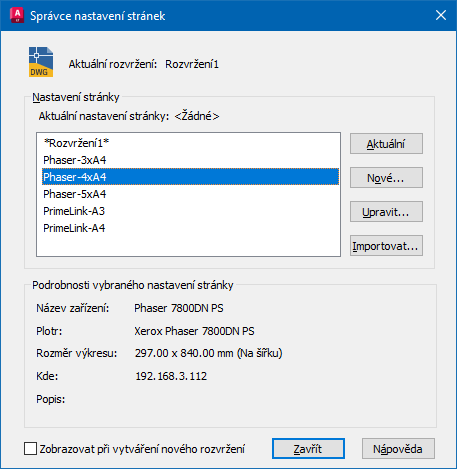Viewport: 457px width, 469px height.
Task: Open Upravit... to modify the setup
Action: click(x=386, y=212)
